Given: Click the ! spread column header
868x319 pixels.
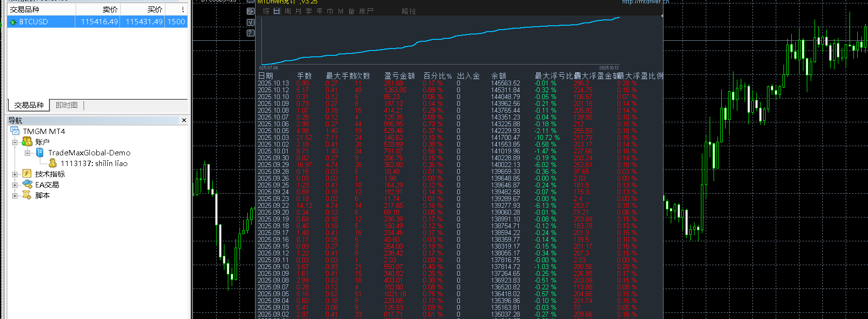Looking at the screenshot, I should (176, 9).
